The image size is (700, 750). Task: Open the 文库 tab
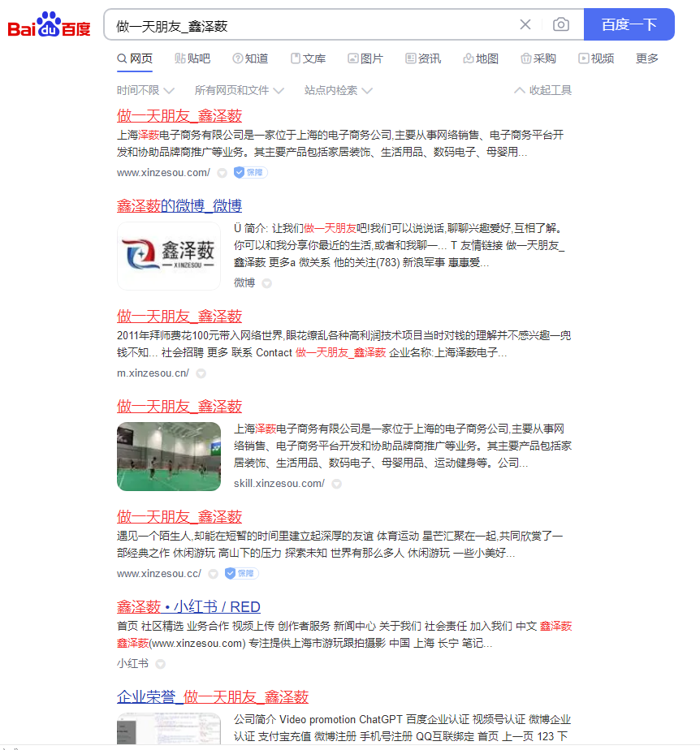coord(308,58)
